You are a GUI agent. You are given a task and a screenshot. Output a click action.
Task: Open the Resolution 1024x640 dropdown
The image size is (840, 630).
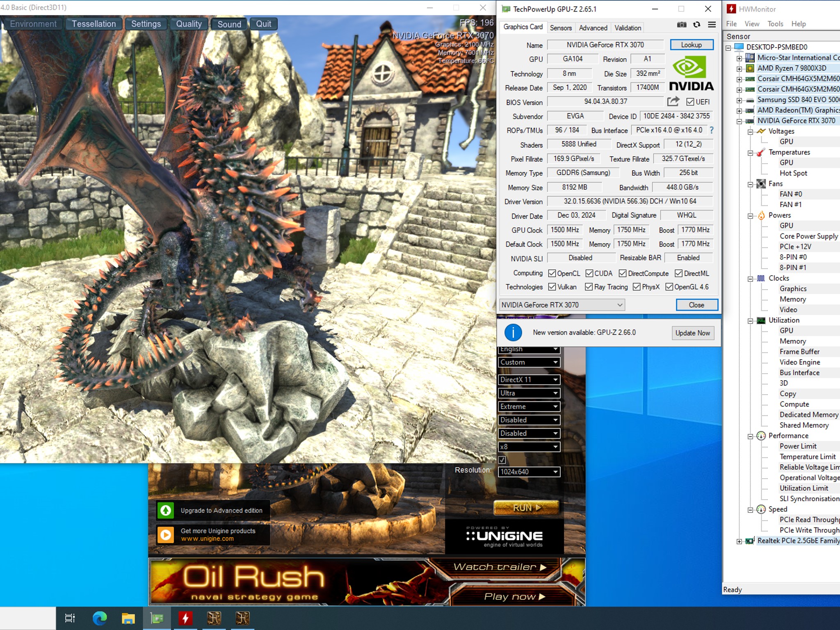529,472
